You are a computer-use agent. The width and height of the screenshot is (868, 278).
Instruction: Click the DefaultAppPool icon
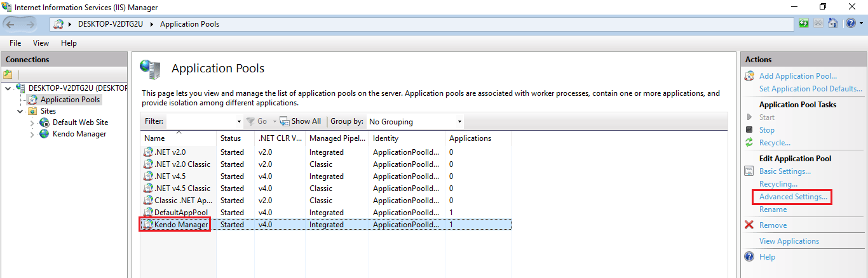coord(148,213)
